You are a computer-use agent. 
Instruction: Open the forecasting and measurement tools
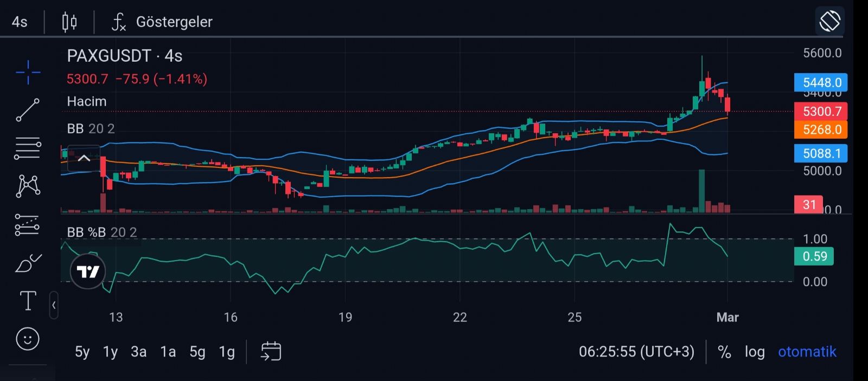point(28,225)
